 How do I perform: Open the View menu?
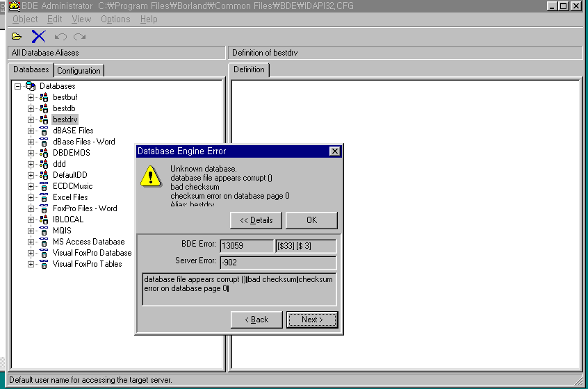click(x=81, y=19)
